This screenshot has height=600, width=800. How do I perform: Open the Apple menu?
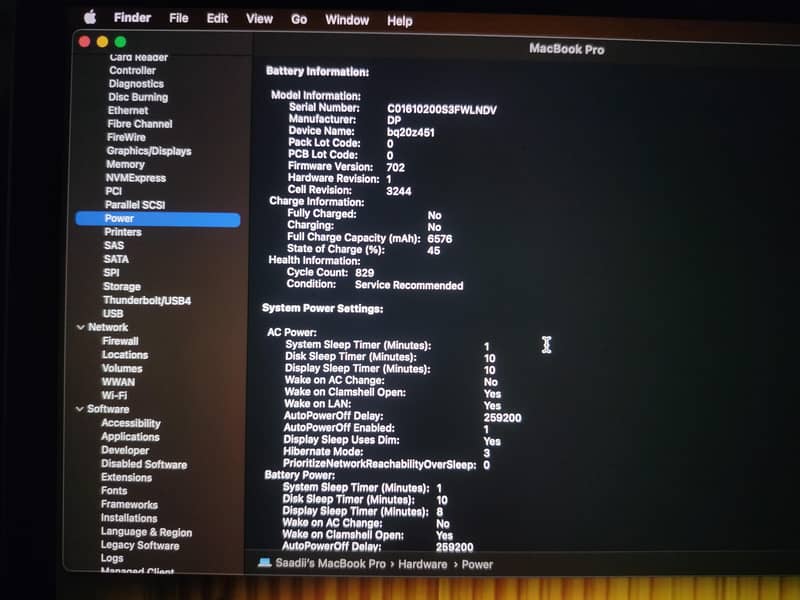(x=90, y=17)
